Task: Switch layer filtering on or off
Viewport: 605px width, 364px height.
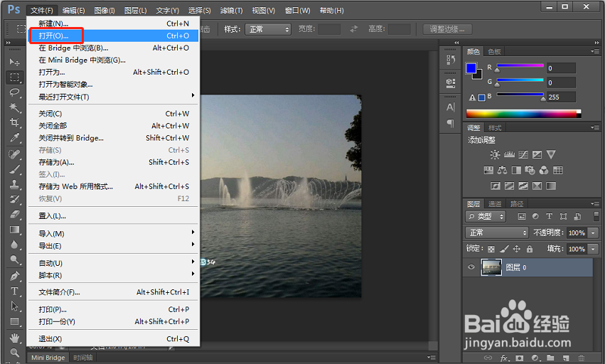Action: 596,216
